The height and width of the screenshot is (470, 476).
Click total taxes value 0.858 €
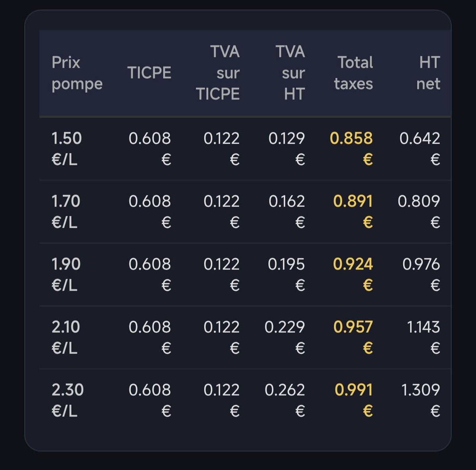coord(351,149)
